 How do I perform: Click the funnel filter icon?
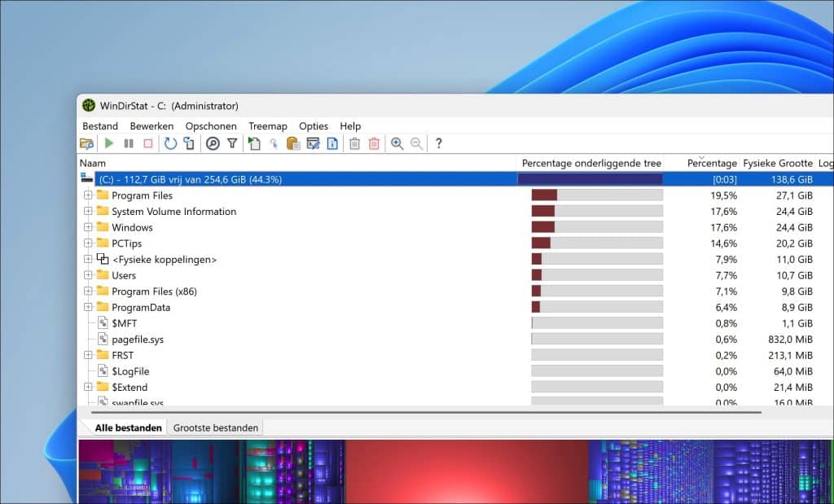(x=232, y=143)
